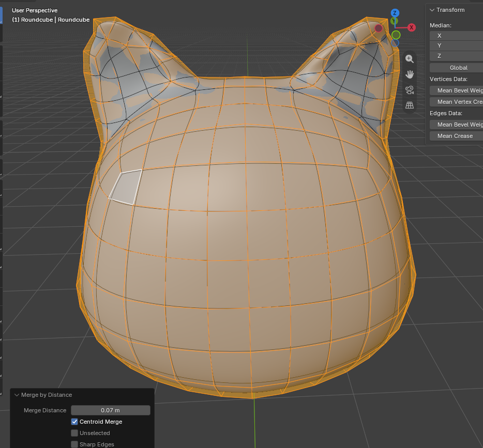483x448 pixels.
Task: Click the Merge Distance 0.07 m field
Action: (x=111, y=410)
